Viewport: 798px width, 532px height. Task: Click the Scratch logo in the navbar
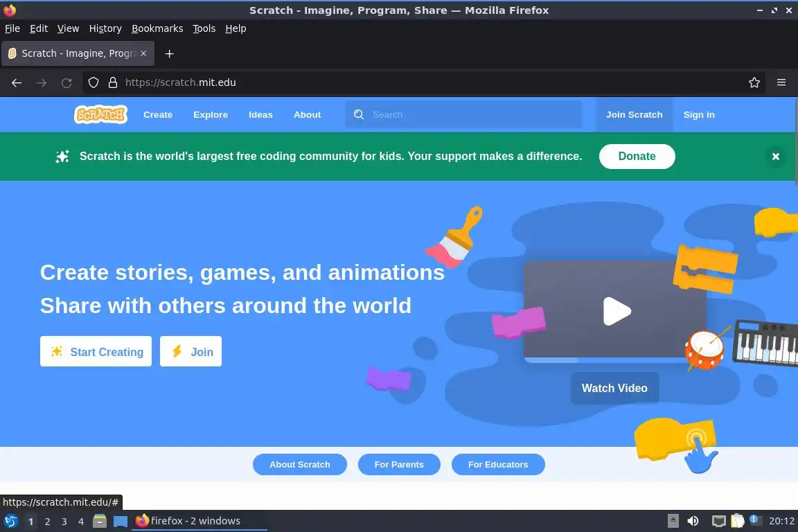pos(100,114)
